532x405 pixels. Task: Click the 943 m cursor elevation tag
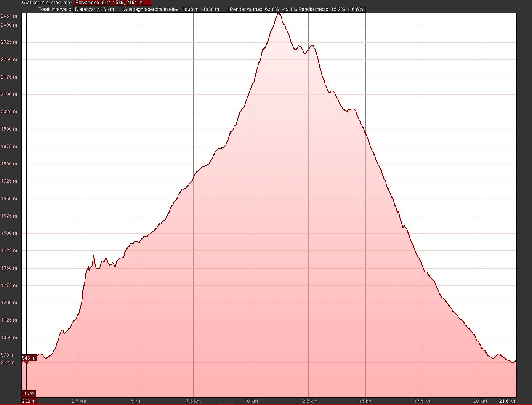pyautogui.click(x=29, y=358)
